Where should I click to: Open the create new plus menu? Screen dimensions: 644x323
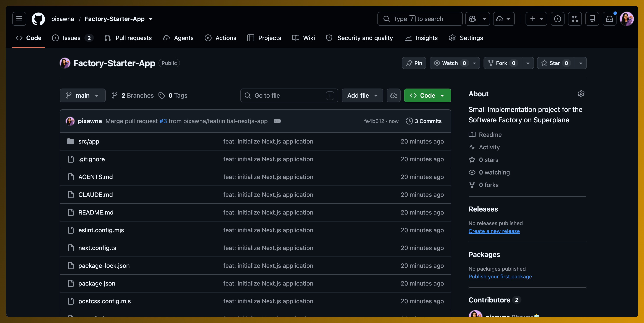536,19
